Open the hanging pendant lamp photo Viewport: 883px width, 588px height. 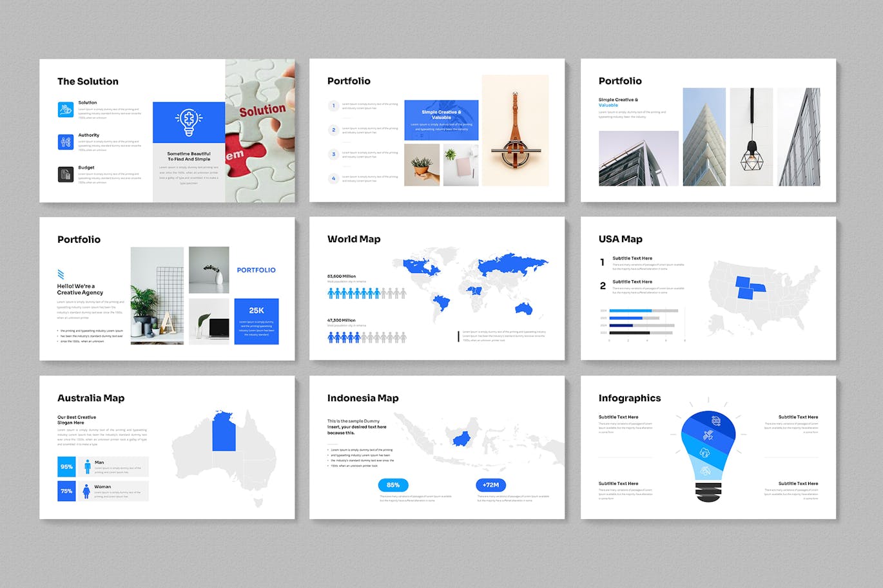[x=751, y=137]
